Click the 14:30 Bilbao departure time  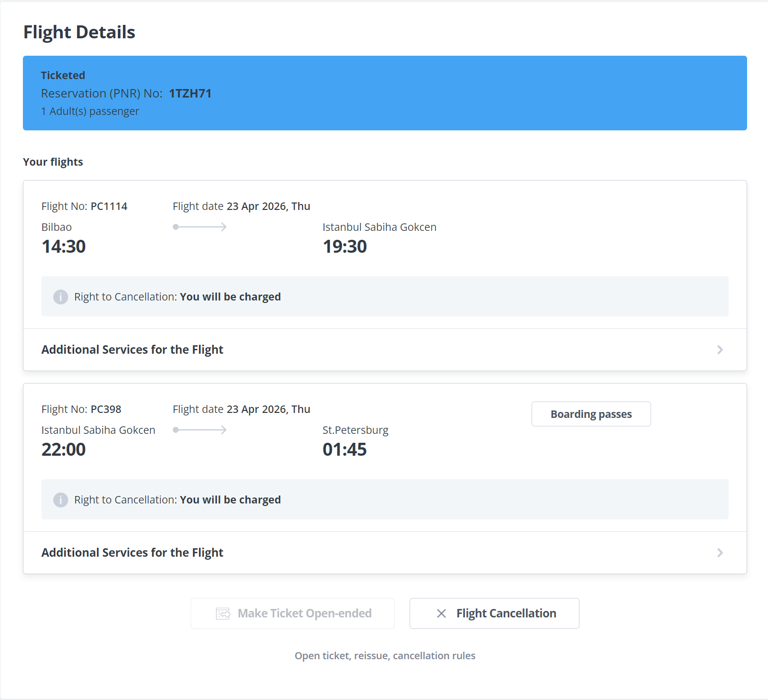pyautogui.click(x=64, y=247)
